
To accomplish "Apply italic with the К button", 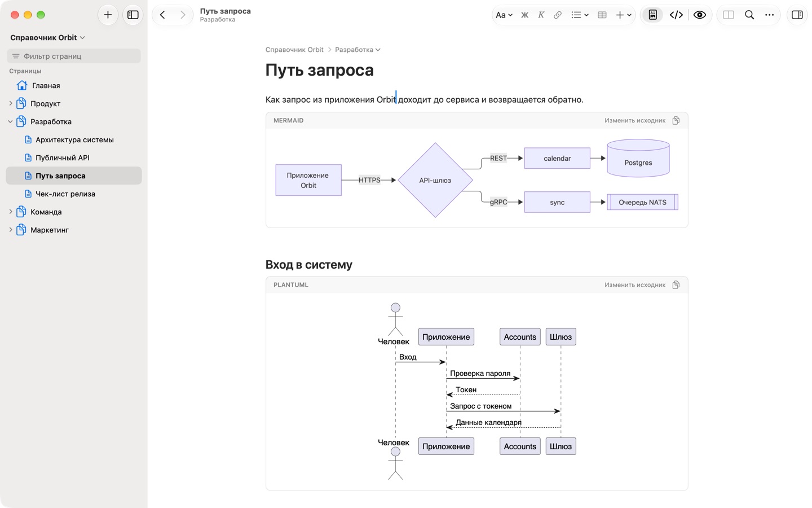I will pyautogui.click(x=541, y=15).
